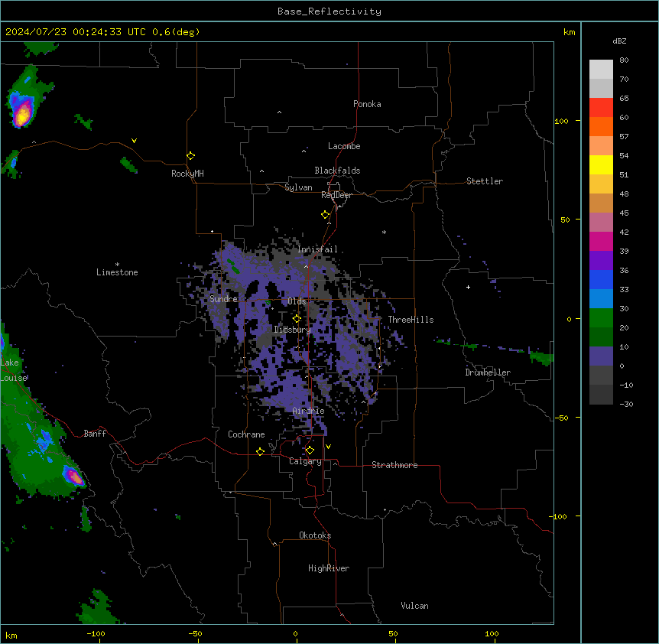Click the Sundre label
The image size is (659, 644).
coord(223,299)
